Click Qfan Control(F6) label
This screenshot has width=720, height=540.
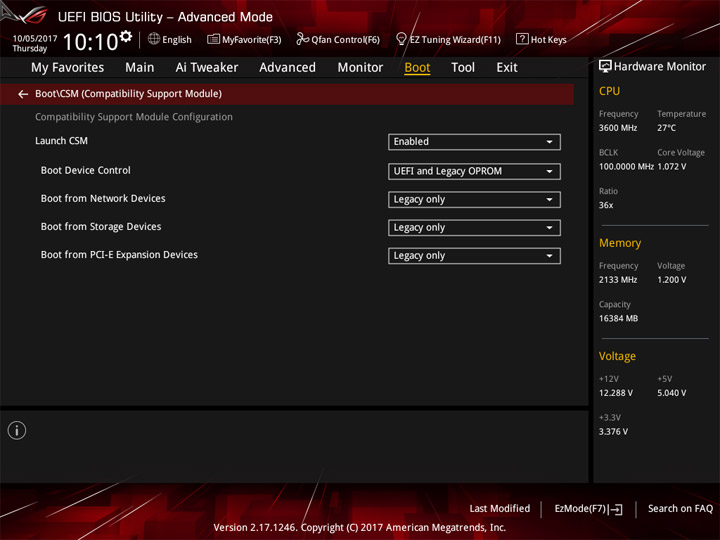[345, 40]
